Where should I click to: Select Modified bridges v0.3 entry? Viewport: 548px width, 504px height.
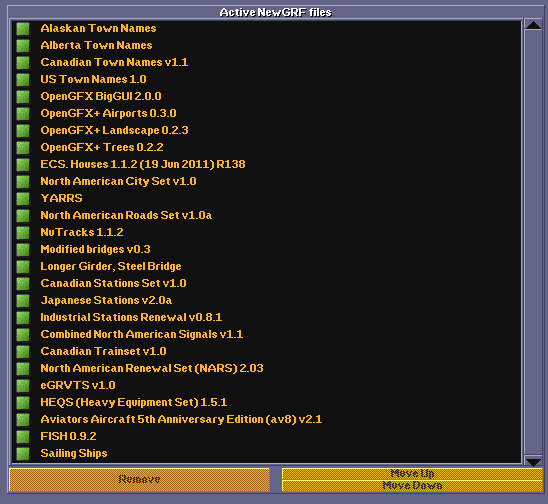pos(266,250)
